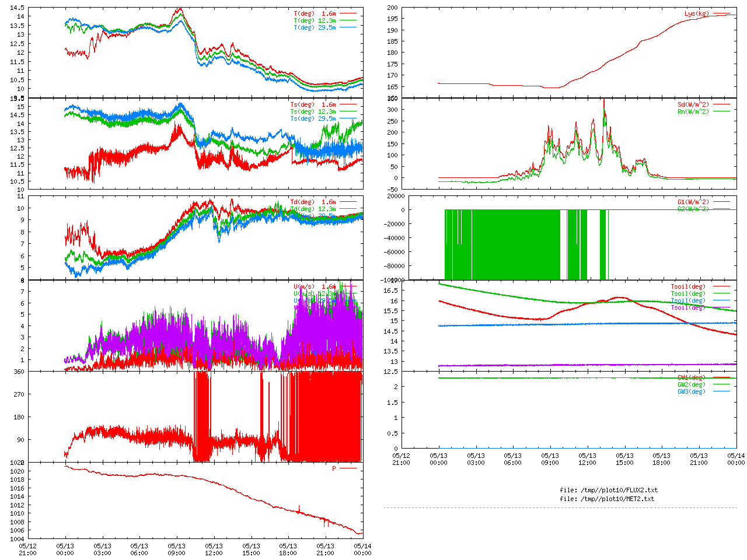Screen dimensions: 747x560
Task: Select the 'file: /tmp//plot10/MET2.txt' text
Action: [607, 499]
